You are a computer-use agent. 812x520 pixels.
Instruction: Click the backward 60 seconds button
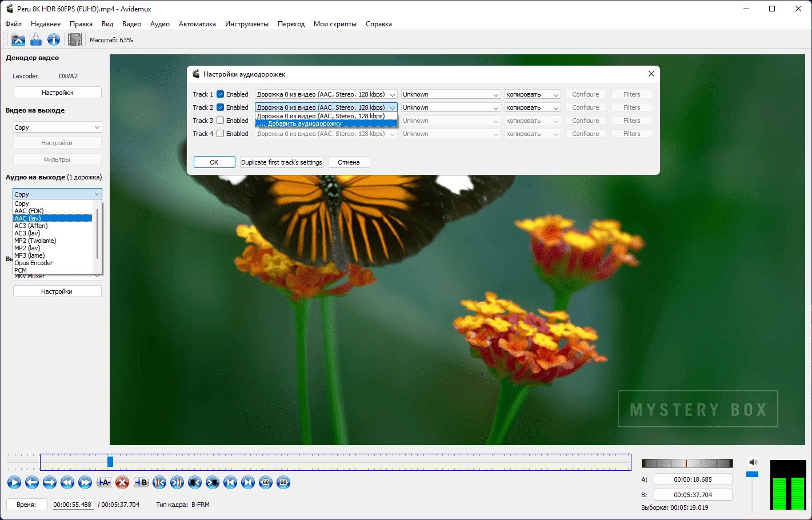266,483
